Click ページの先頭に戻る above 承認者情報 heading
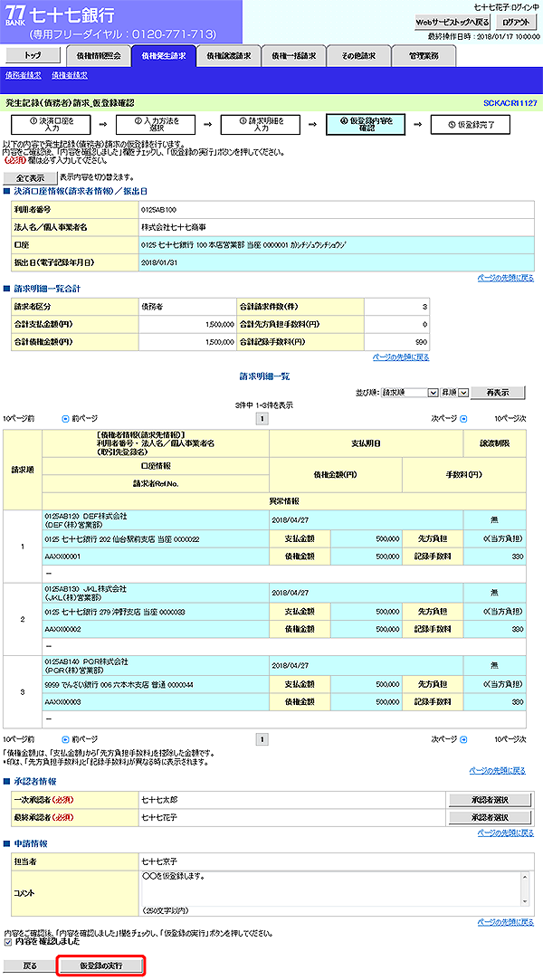543x980 pixels. pyautogui.click(x=498, y=771)
